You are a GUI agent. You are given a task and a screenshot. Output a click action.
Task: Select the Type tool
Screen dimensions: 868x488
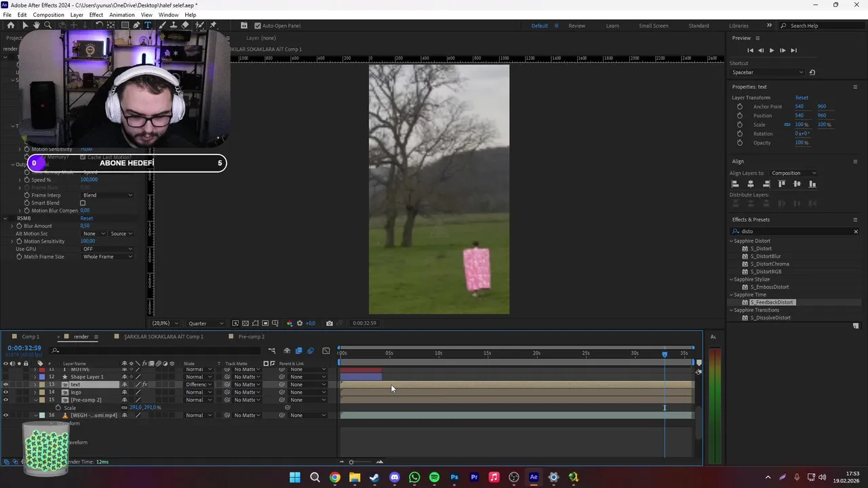pyautogui.click(x=148, y=25)
